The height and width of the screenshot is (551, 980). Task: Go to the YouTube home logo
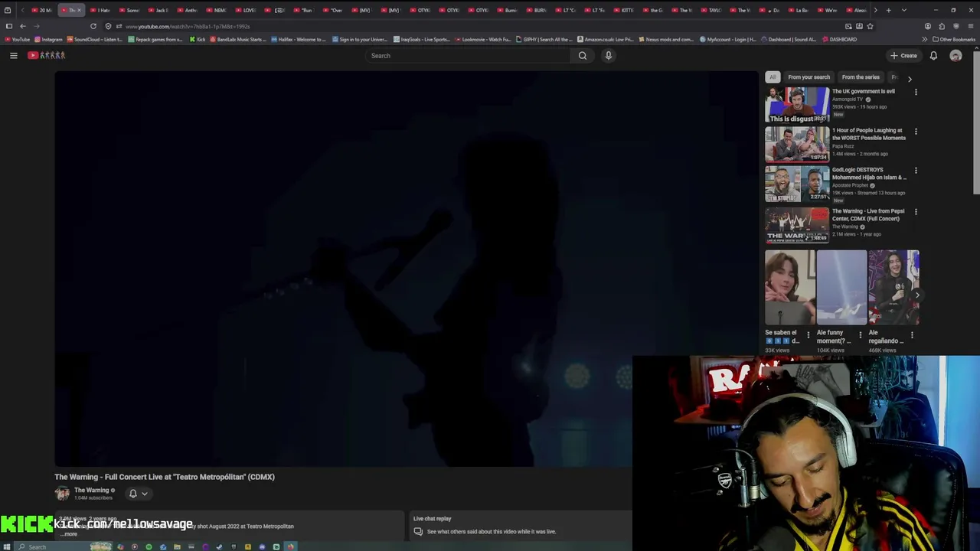(x=47, y=55)
